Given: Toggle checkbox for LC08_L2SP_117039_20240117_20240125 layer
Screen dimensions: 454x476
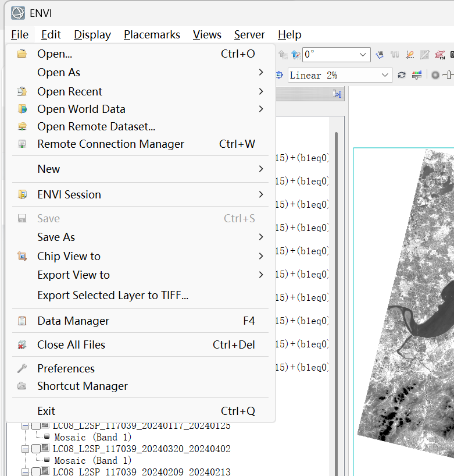Looking at the screenshot, I should [x=36, y=425].
